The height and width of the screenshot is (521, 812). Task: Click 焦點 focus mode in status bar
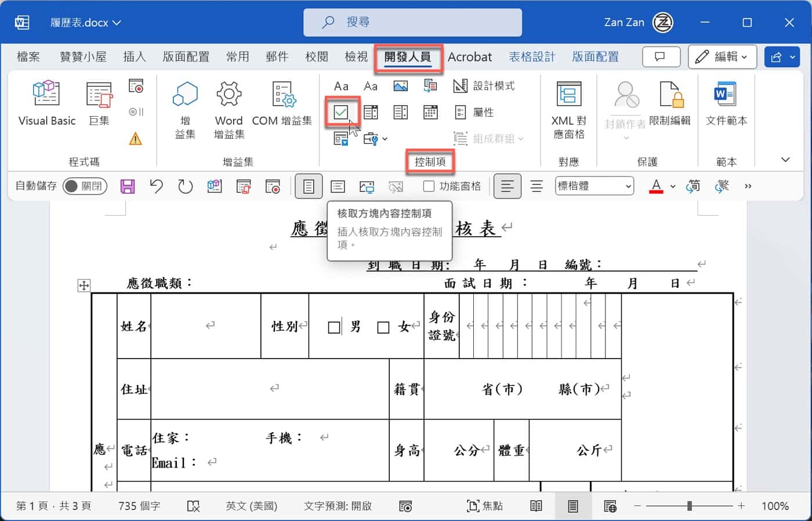pyautogui.click(x=485, y=506)
